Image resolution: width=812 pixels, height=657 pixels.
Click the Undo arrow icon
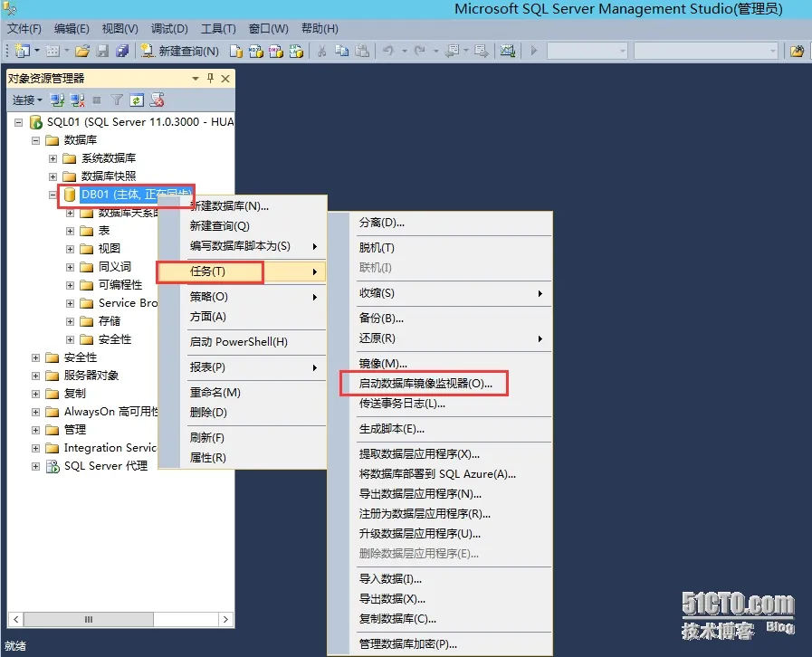tap(388, 51)
